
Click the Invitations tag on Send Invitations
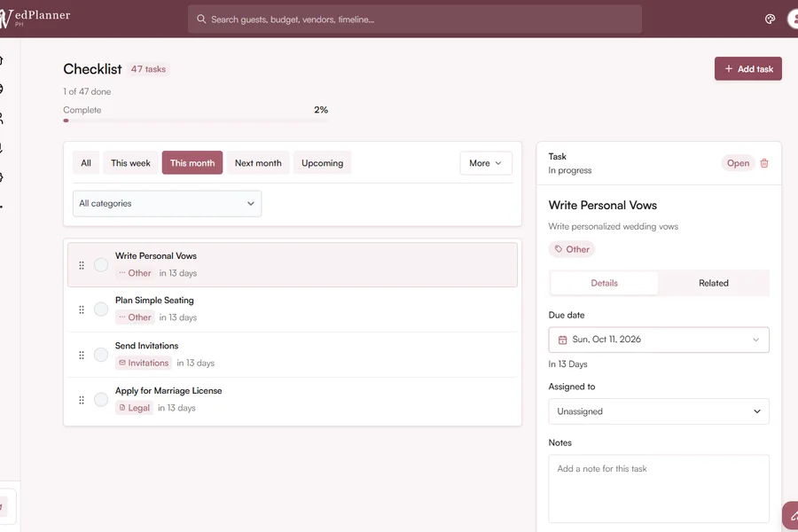point(144,363)
